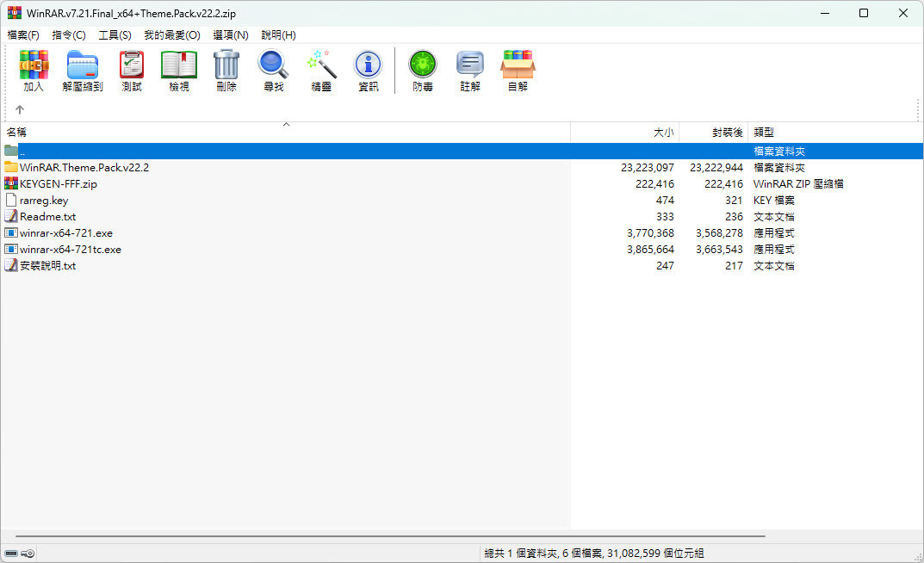The width and height of the screenshot is (924, 563).
Task: Click the exe icon of winrar-x64-721.exe
Action: coord(10,232)
